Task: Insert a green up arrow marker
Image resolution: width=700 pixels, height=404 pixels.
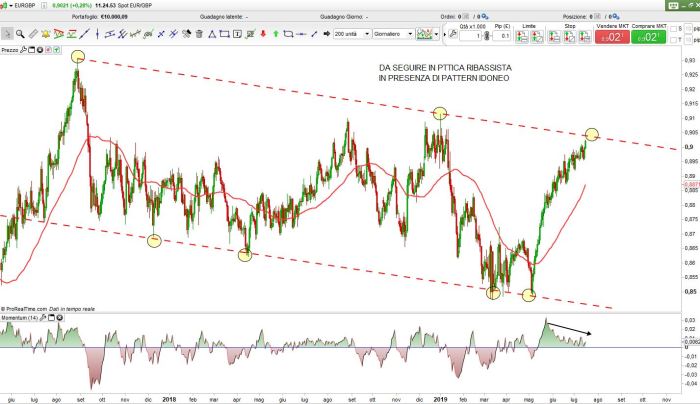Action: (276, 33)
